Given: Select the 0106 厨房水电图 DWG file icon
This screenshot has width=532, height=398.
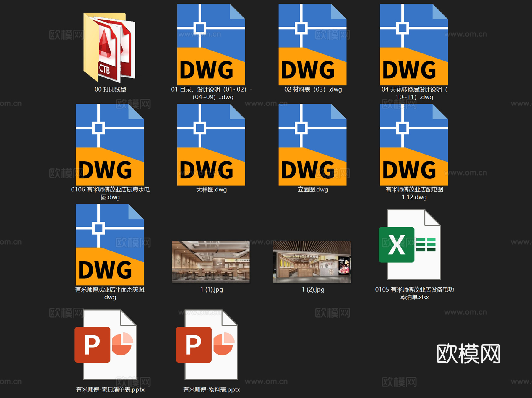Looking at the screenshot, I should click(x=110, y=144).
